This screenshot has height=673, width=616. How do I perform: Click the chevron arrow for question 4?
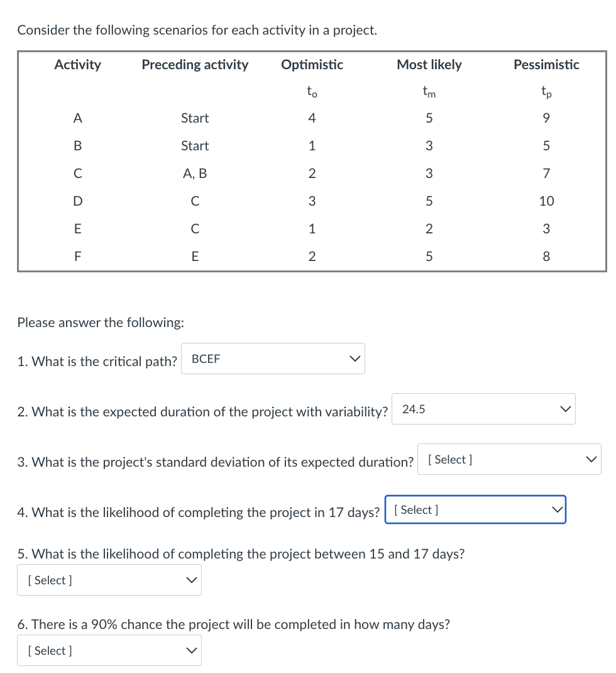click(x=556, y=509)
